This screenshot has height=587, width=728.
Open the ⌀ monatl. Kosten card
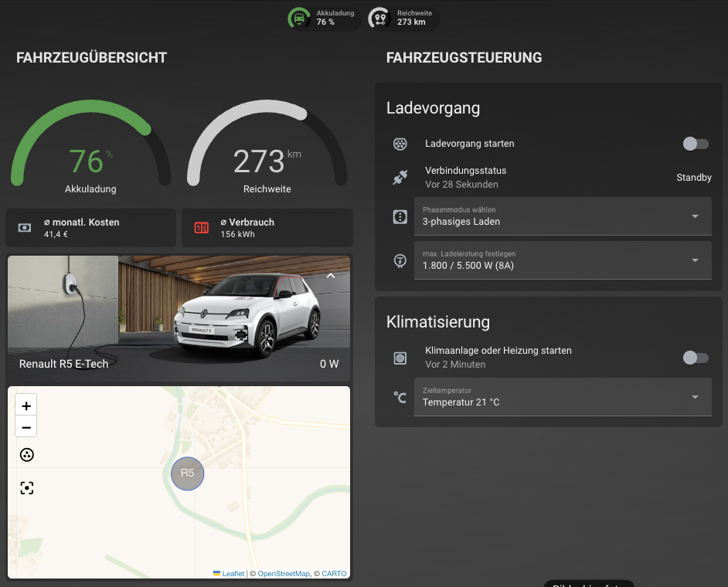tap(90, 228)
